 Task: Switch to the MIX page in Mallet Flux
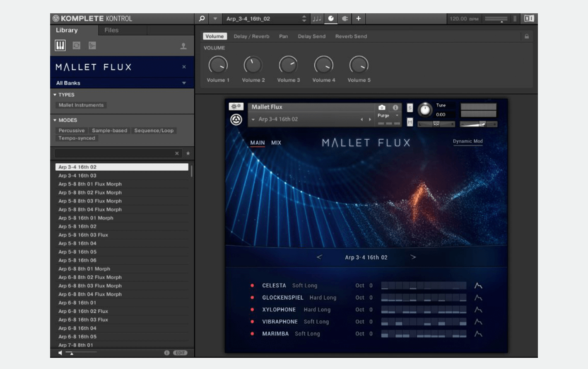click(x=276, y=143)
